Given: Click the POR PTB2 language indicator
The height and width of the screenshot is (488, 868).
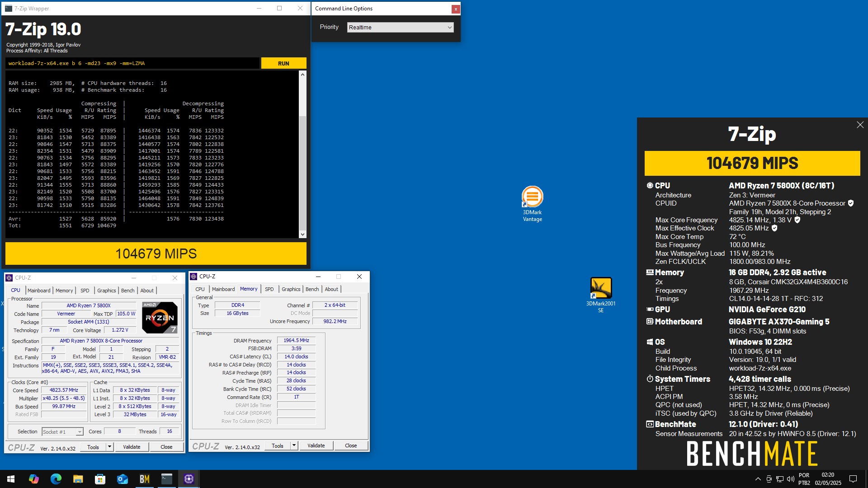Looking at the screenshot, I should (x=804, y=479).
